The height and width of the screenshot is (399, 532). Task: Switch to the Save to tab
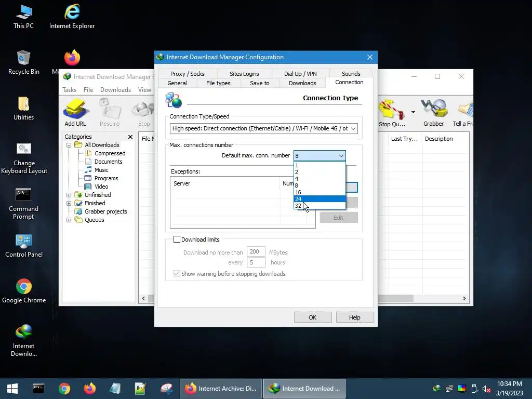coord(260,83)
